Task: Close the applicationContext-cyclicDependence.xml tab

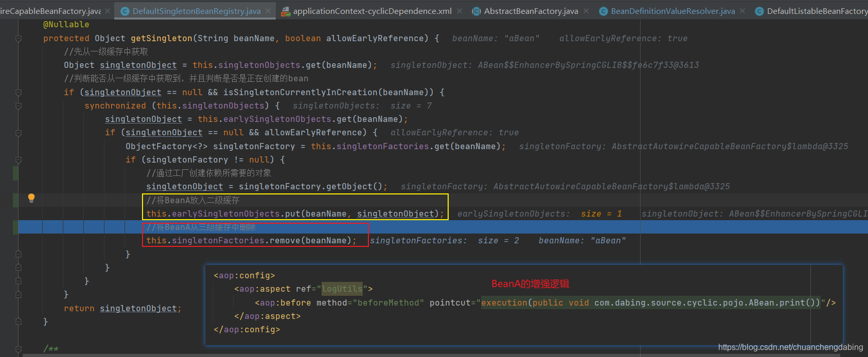Action: click(x=459, y=11)
